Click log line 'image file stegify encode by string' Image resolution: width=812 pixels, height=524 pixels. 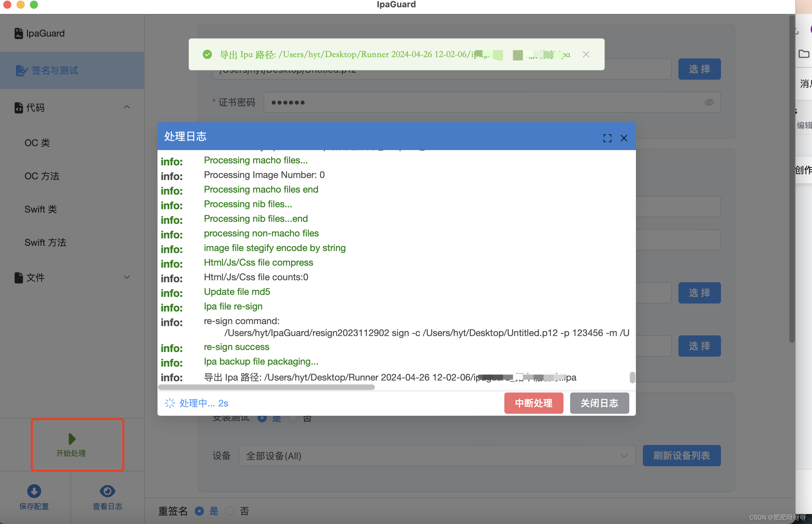tap(275, 248)
